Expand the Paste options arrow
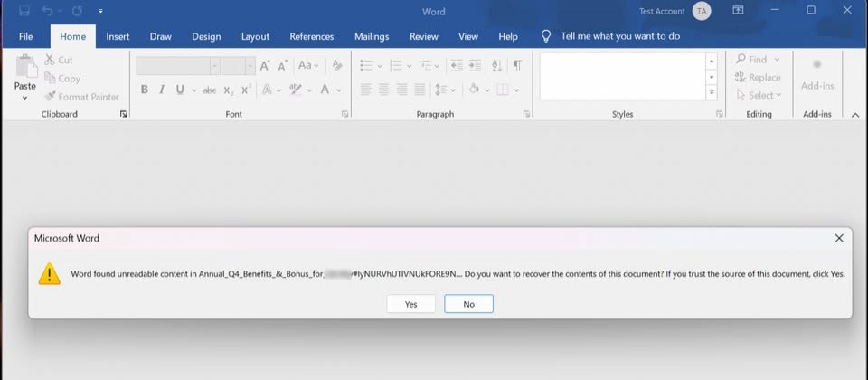 coord(25,98)
